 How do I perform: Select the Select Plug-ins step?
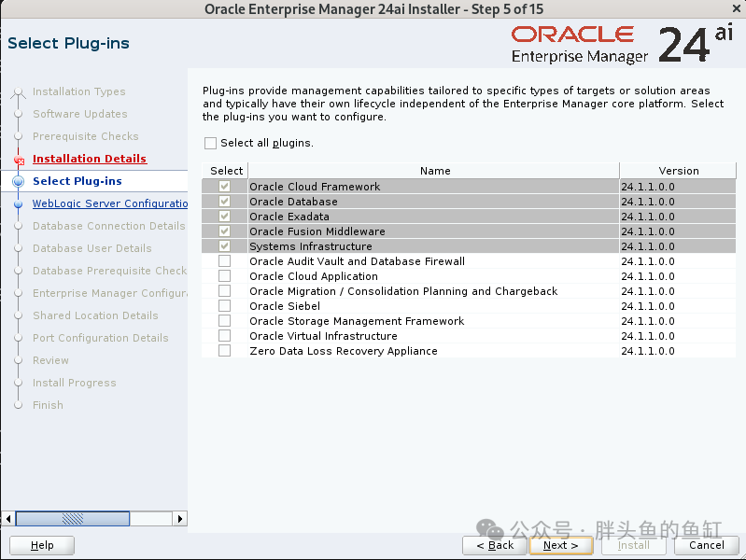click(x=77, y=181)
